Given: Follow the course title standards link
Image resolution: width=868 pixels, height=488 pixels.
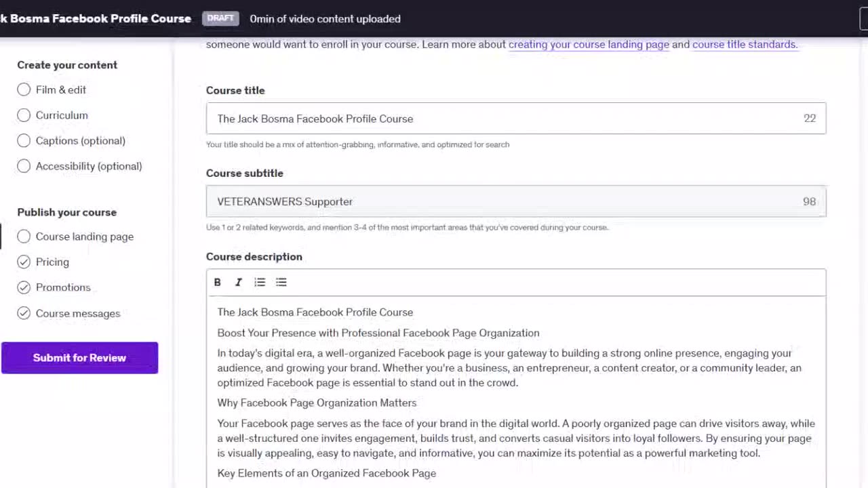Looking at the screenshot, I should pos(745,45).
